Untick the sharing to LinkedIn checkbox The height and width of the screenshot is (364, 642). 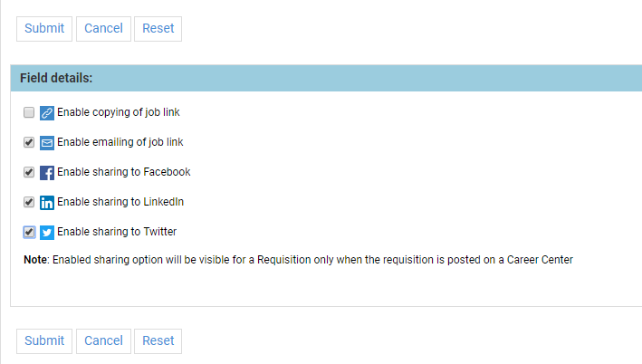click(29, 202)
